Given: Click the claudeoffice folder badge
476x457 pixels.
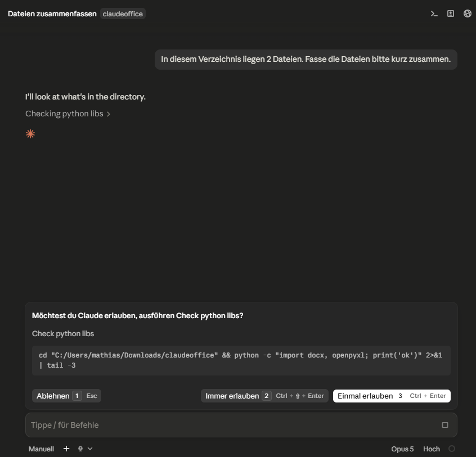Looking at the screenshot, I should [123, 14].
